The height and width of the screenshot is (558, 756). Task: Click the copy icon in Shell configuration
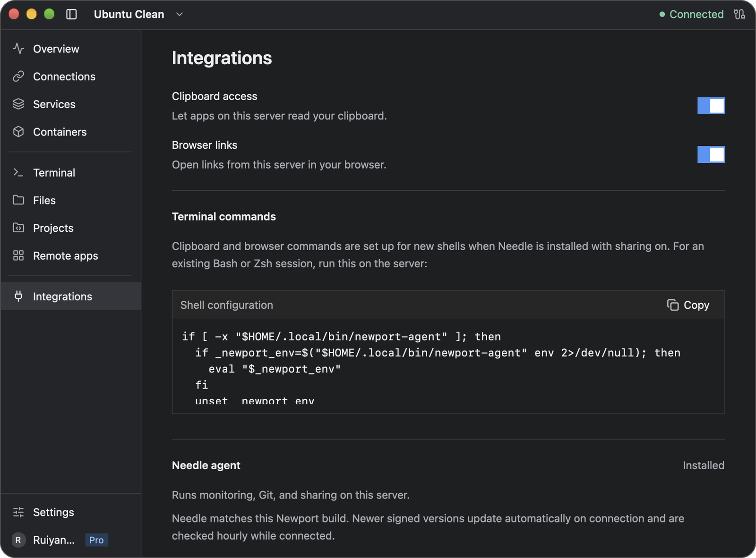(x=672, y=305)
